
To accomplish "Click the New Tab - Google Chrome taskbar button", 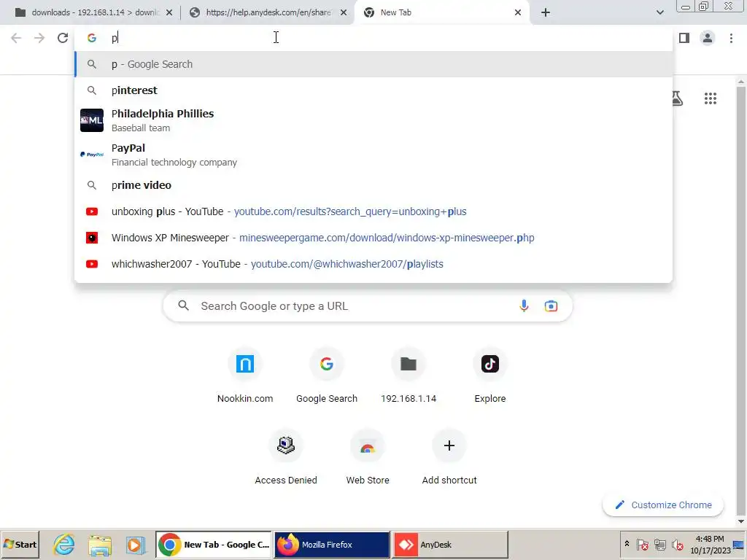I will pos(214,545).
